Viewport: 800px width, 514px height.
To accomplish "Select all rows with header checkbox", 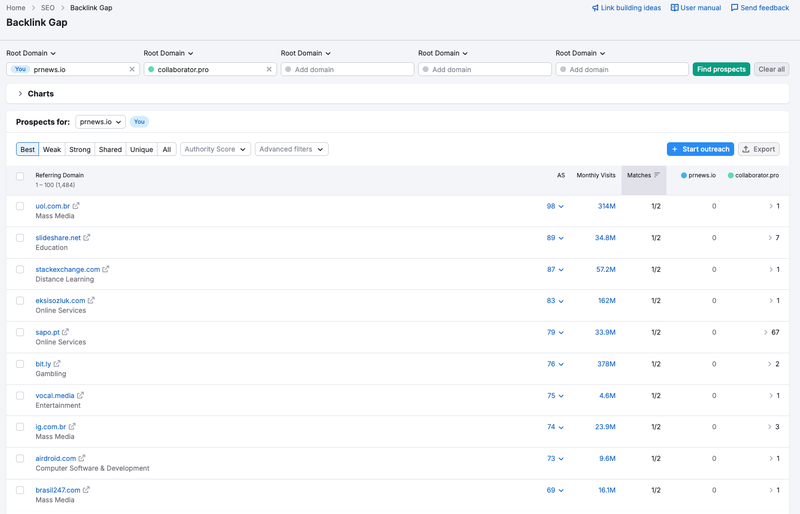I will click(20, 176).
